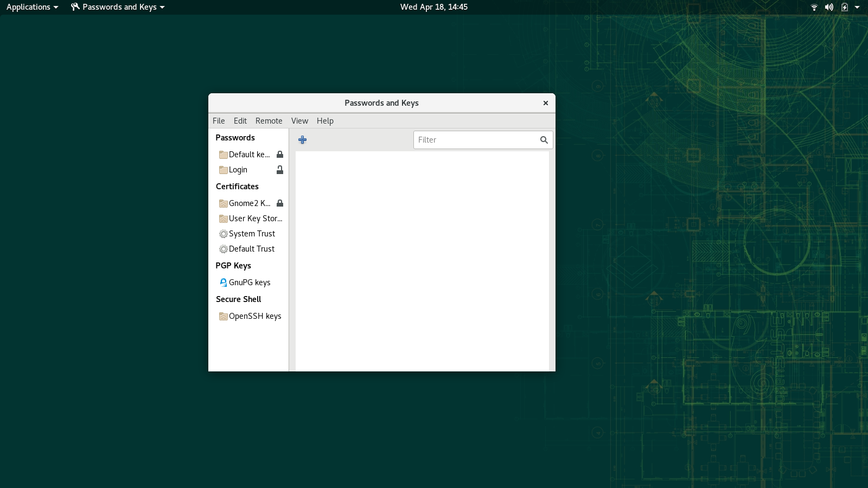Click the lock icon beside Default keyring
Viewport: 868px width, 488px height.
point(280,155)
